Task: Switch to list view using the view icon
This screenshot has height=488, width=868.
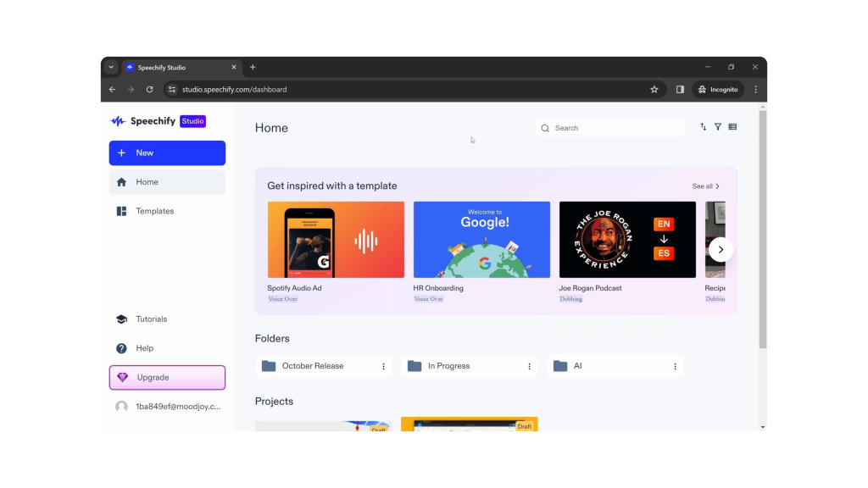Action: click(x=732, y=127)
